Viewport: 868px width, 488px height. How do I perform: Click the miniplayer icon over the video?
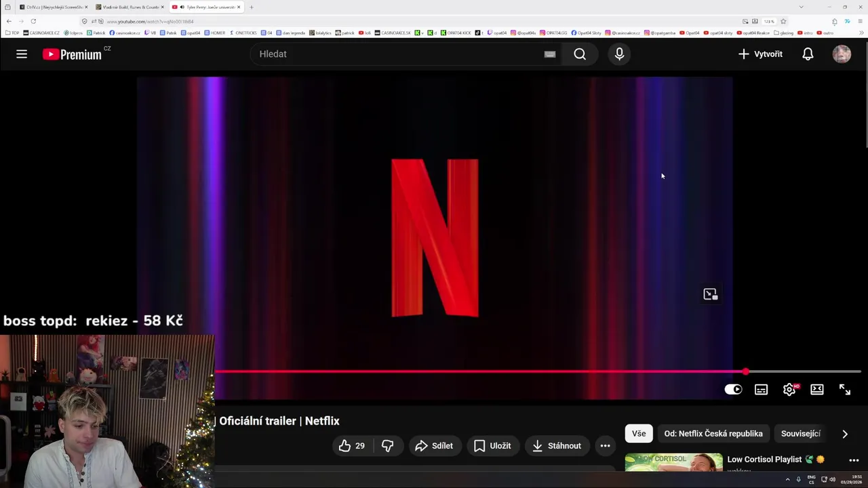(x=710, y=294)
